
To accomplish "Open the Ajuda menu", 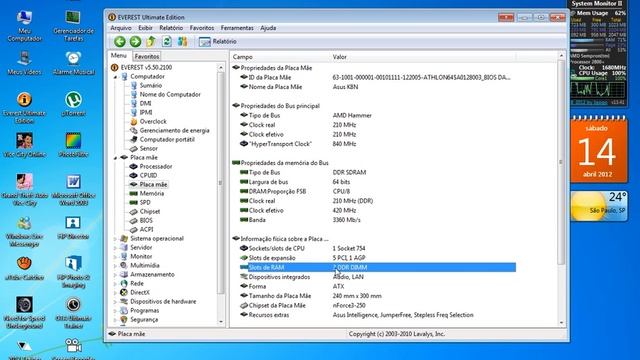I will tap(268, 28).
